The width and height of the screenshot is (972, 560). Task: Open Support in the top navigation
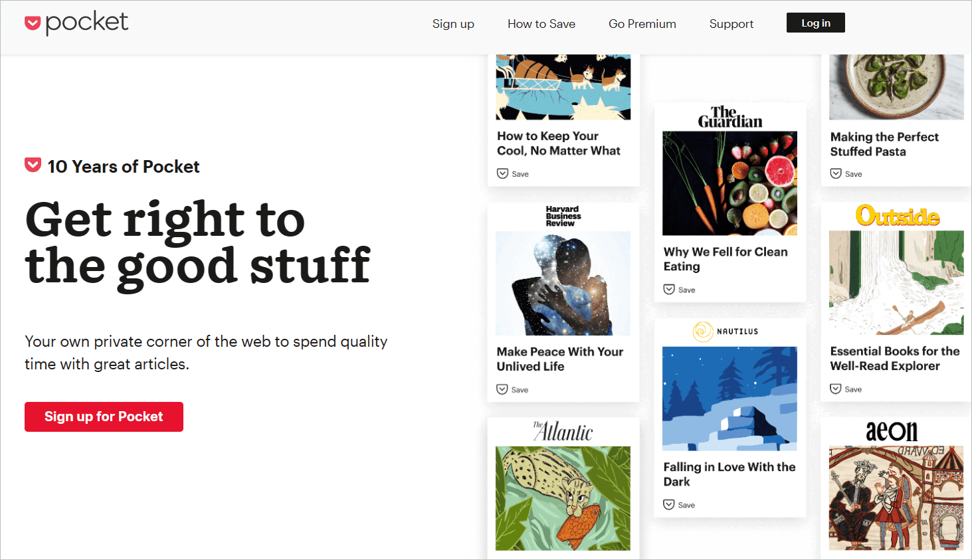click(731, 24)
